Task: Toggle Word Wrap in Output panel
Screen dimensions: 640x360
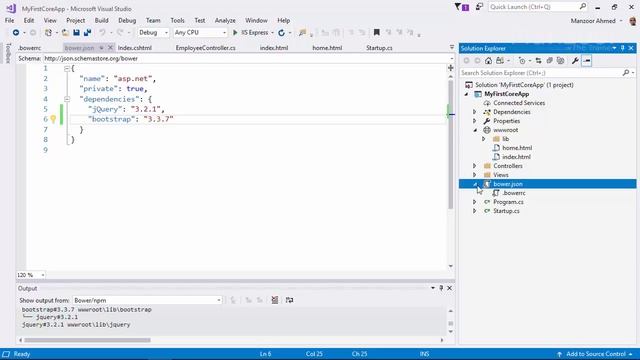Action: coord(289,300)
